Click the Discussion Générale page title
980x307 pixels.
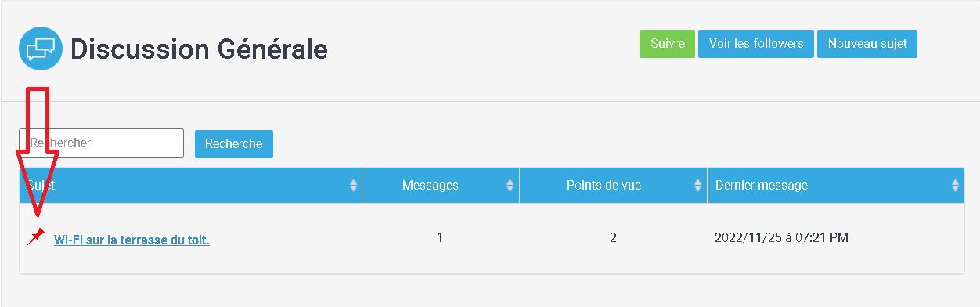[199, 49]
